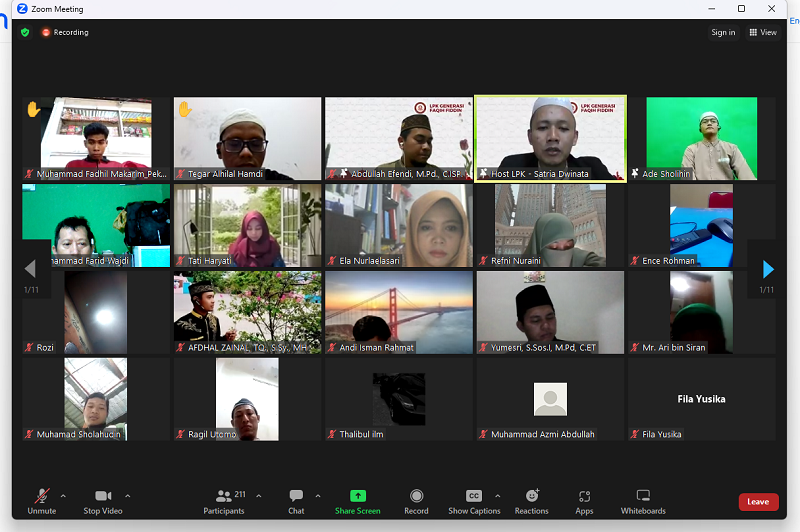Click participant count '211'

click(240, 494)
